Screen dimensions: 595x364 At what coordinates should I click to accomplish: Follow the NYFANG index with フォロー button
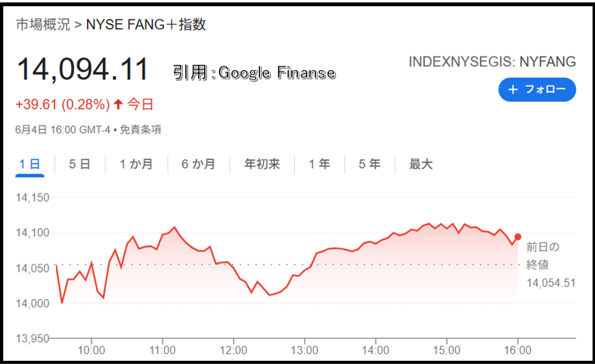(537, 89)
